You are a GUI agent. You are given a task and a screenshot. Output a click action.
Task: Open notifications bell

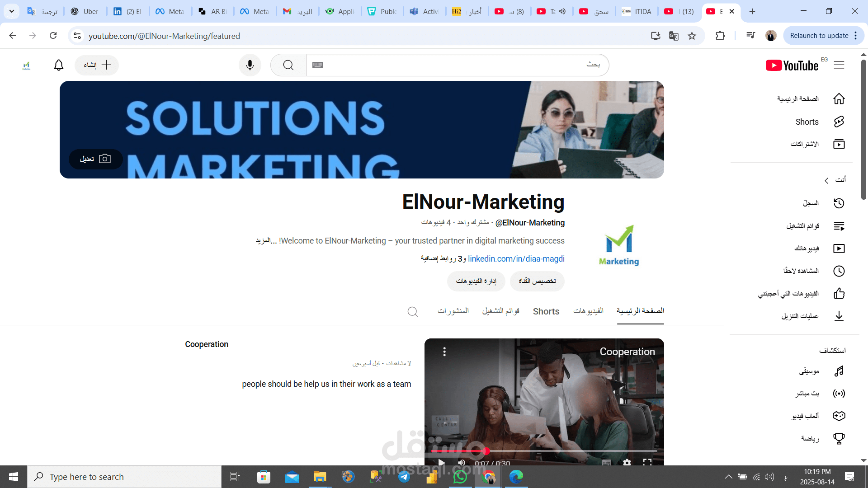[x=59, y=65]
